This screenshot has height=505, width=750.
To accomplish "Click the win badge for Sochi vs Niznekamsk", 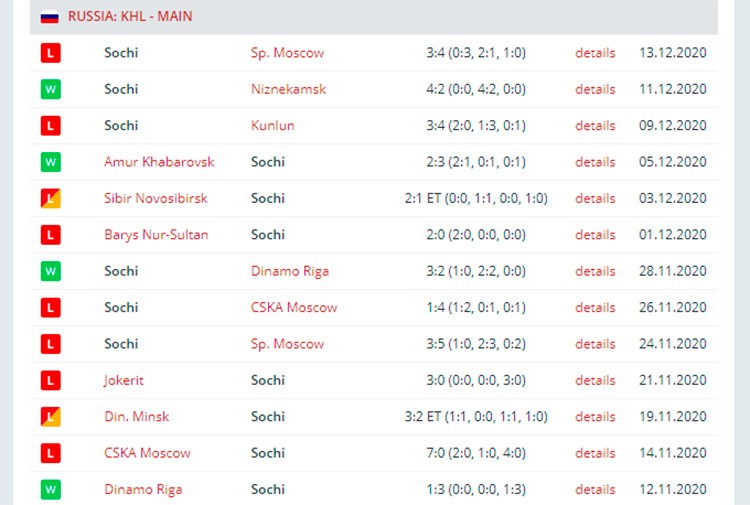I will [x=51, y=89].
